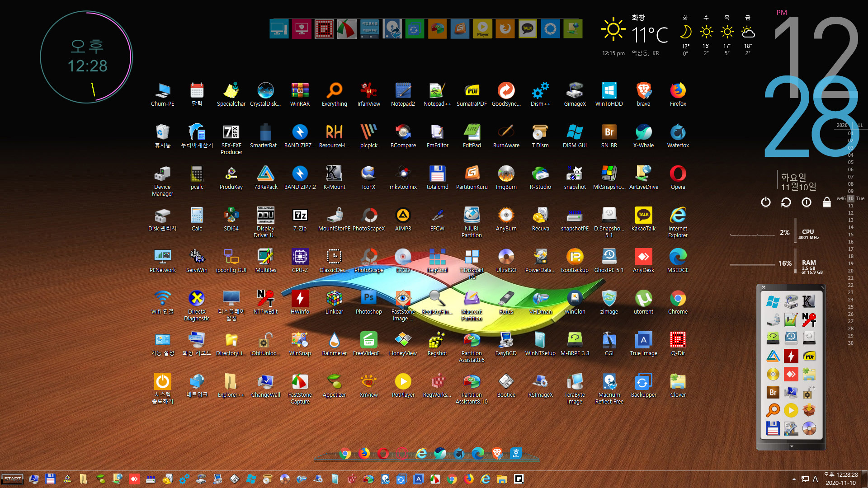Open SumatraPDF desktop icon
This screenshot has height=488, width=868.
(x=472, y=94)
